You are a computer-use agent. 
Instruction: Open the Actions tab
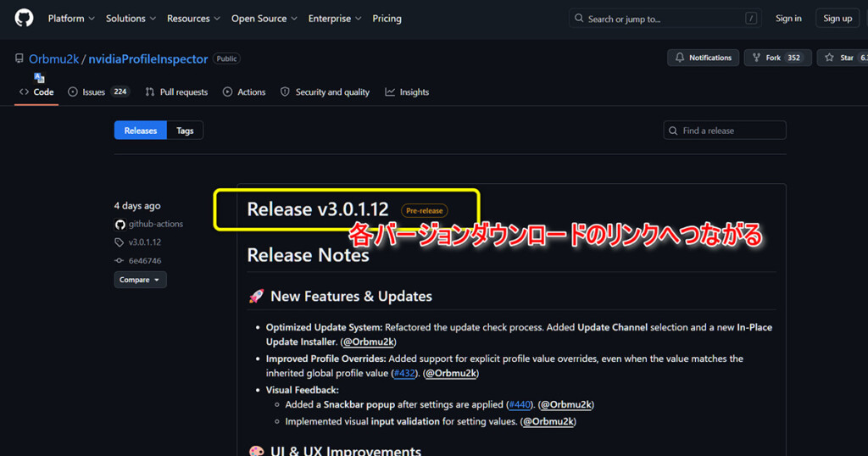[244, 92]
